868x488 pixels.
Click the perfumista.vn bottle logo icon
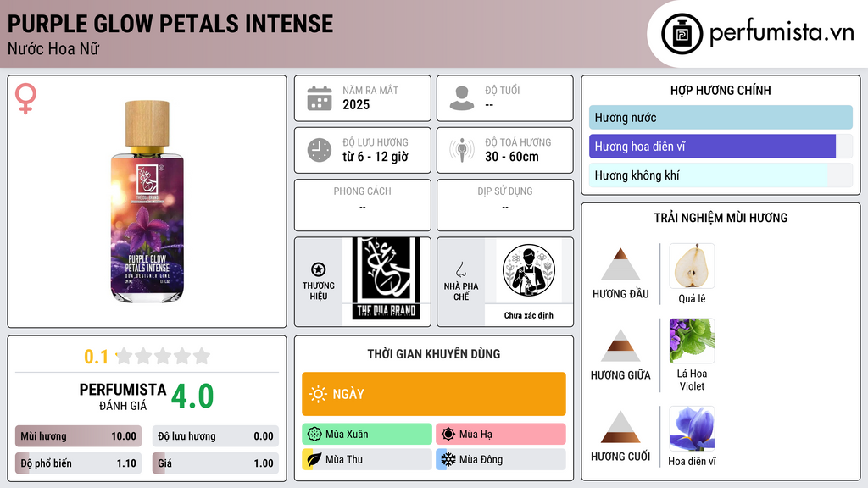[682, 34]
